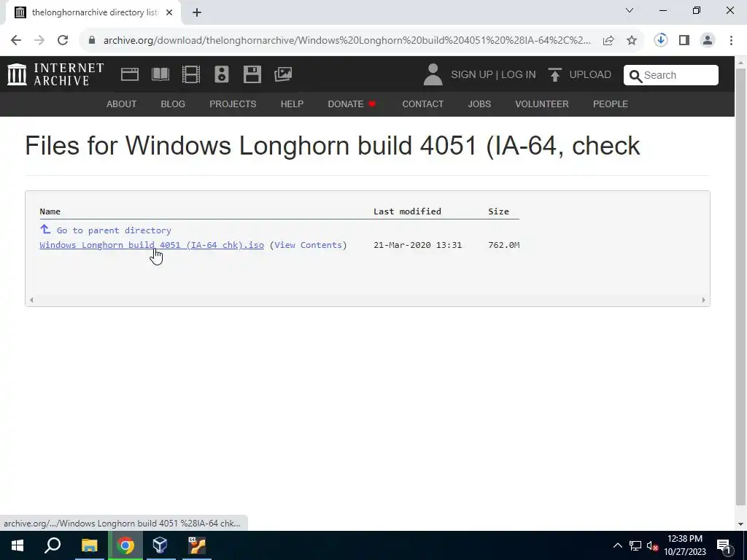The width and height of the screenshot is (747, 560).
Task: Click the file listing horizontal scrollbar
Action: pyautogui.click(x=368, y=300)
